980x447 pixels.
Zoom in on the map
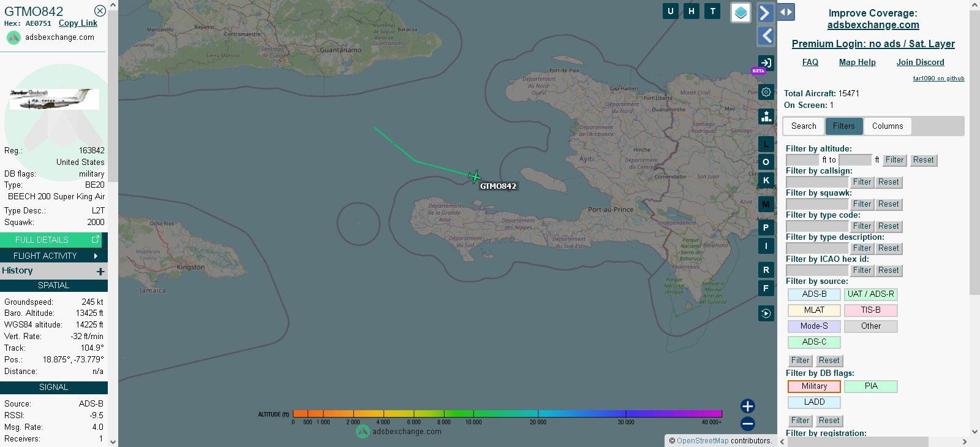click(x=748, y=406)
